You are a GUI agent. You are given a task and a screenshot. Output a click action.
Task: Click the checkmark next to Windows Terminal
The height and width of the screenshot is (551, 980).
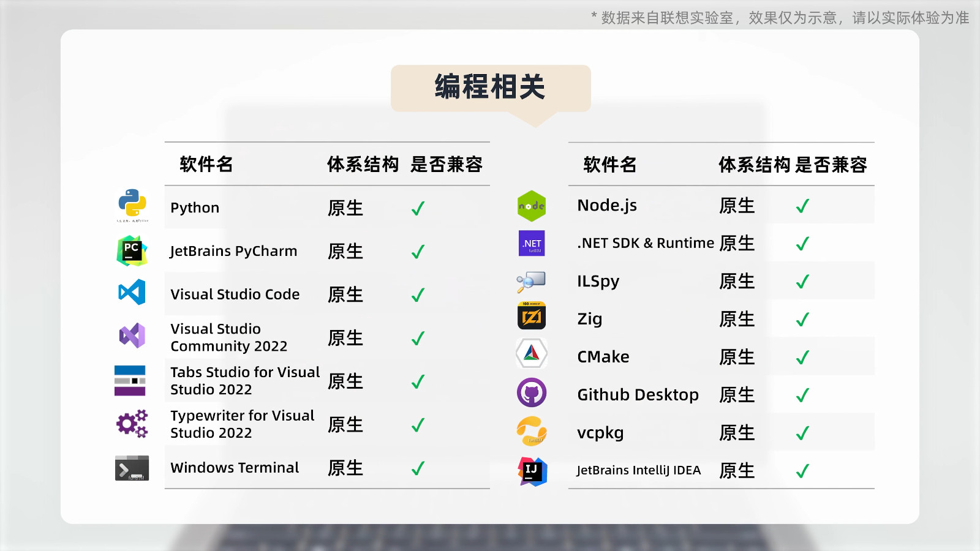tap(418, 469)
